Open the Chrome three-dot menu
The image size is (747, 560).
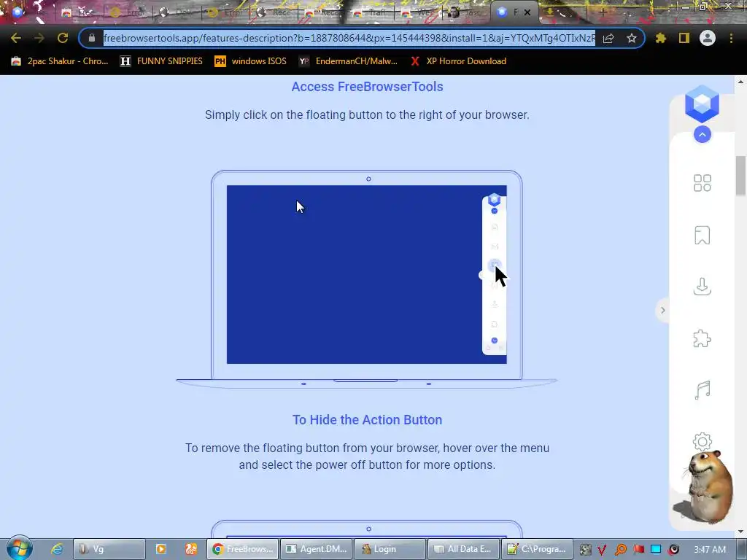point(731,38)
